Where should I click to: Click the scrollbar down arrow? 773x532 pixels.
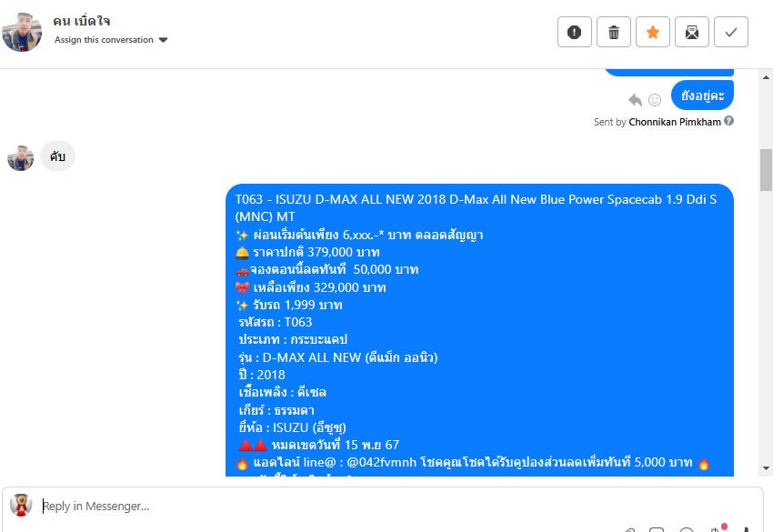click(766, 468)
